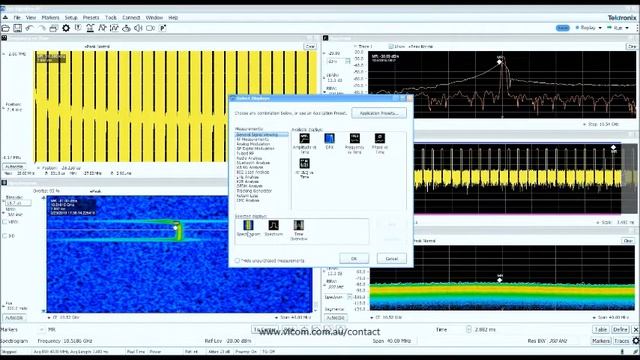
Task: Confirm the dialog with OK
Action: (354, 259)
